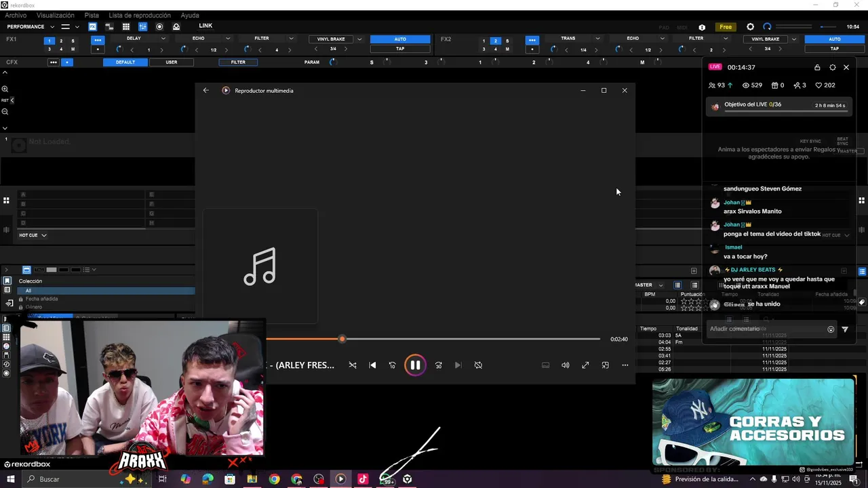Open the emoji picker in comment box
Screen dimensions: 868x488
click(831, 329)
